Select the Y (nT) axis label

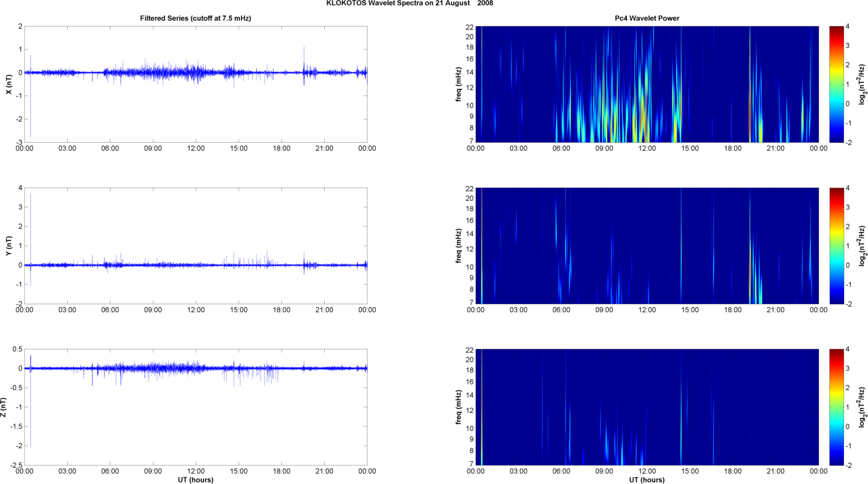9,246
